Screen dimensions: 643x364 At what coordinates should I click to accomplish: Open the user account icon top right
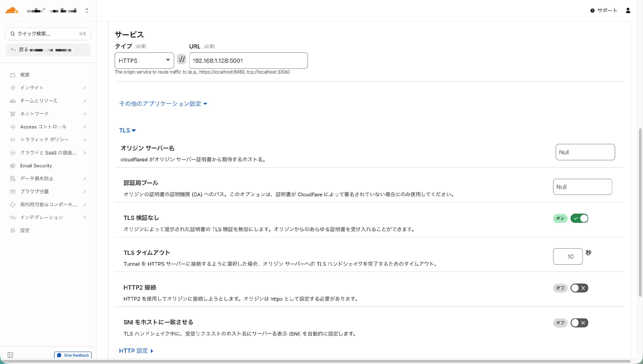pos(628,10)
